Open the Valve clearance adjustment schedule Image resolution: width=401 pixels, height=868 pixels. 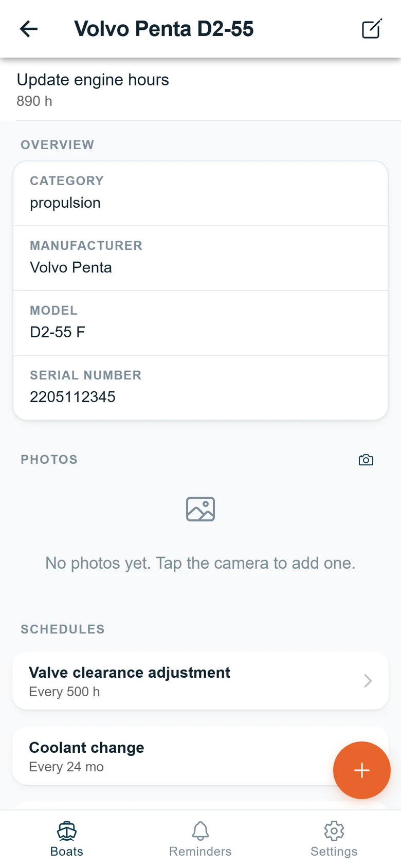(x=200, y=681)
